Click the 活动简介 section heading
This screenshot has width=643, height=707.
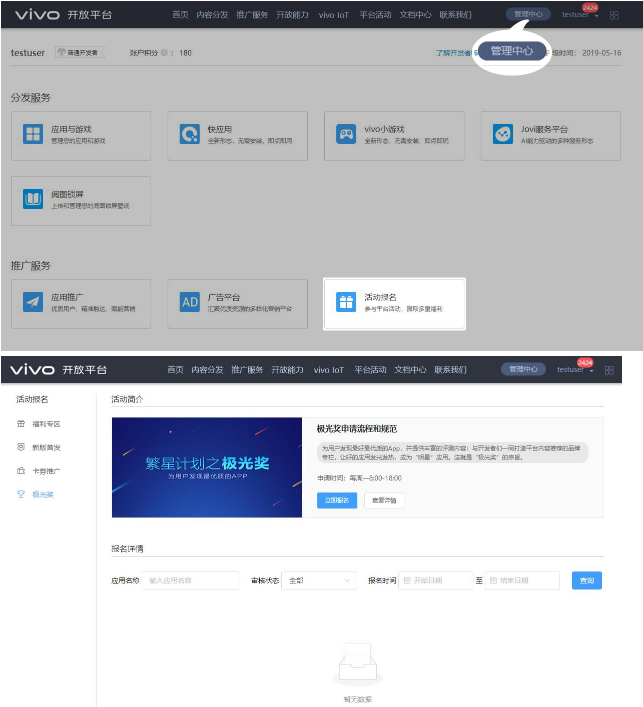click(127, 399)
